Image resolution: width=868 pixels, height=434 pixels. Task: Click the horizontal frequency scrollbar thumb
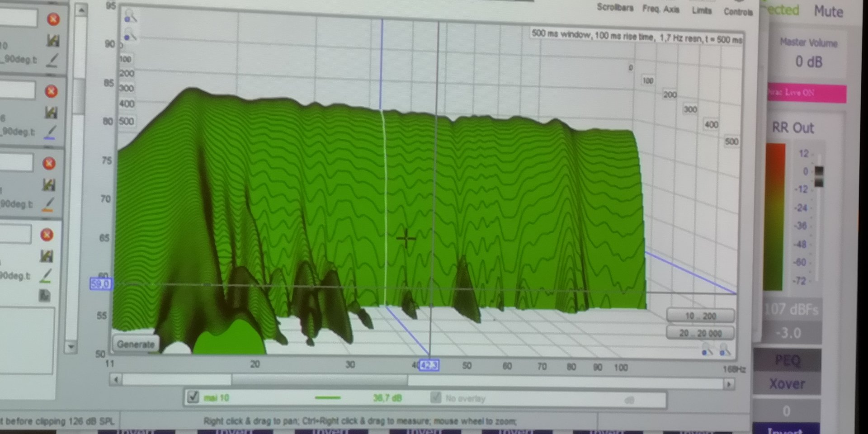click(x=320, y=380)
